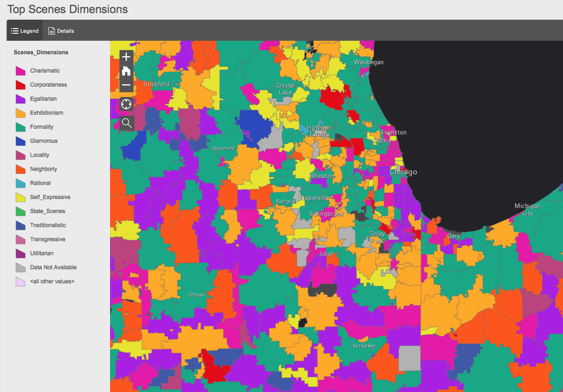This screenshot has width=563, height=392.
Task: Select the Corporateness red swatch
Action: coord(20,85)
